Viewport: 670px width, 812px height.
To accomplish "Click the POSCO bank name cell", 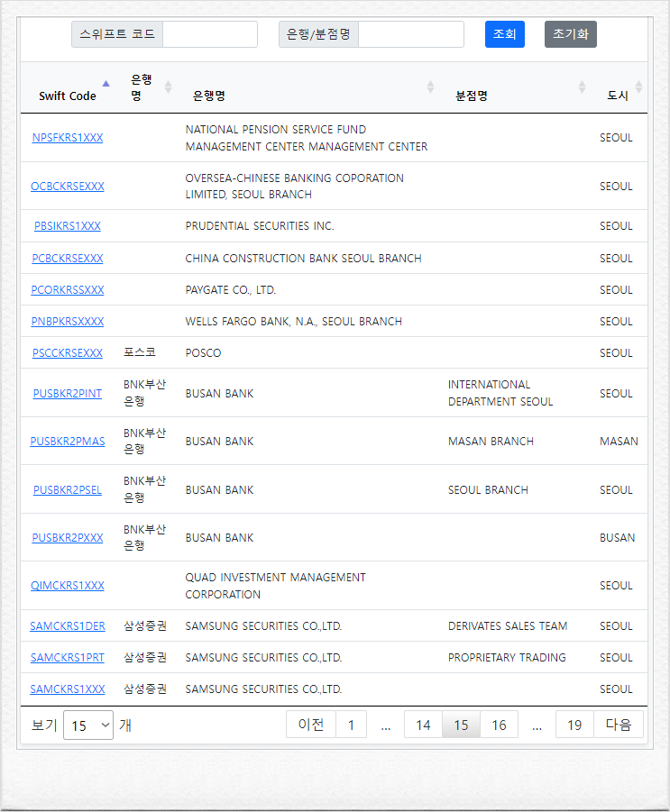I will pyautogui.click(x=203, y=353).
